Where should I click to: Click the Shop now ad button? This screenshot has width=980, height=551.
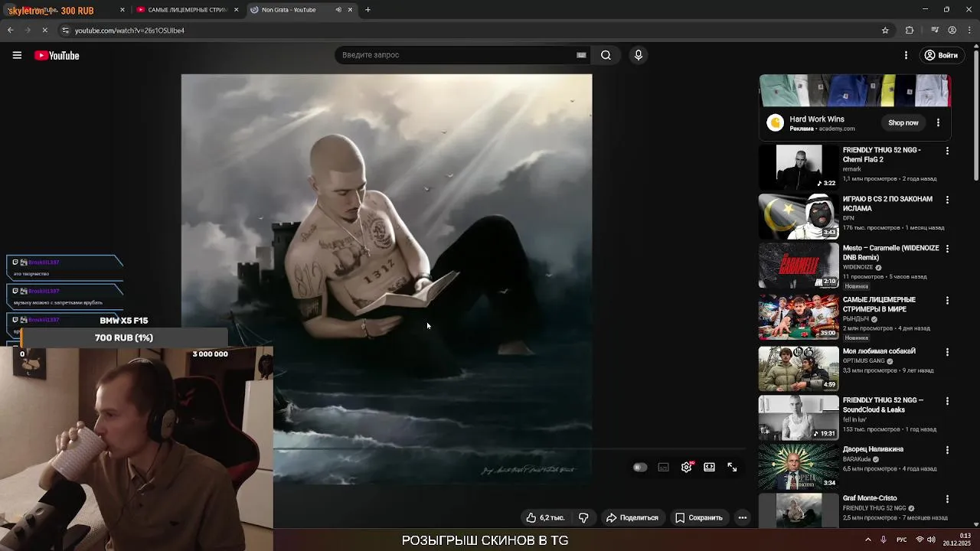pos(903,122)
